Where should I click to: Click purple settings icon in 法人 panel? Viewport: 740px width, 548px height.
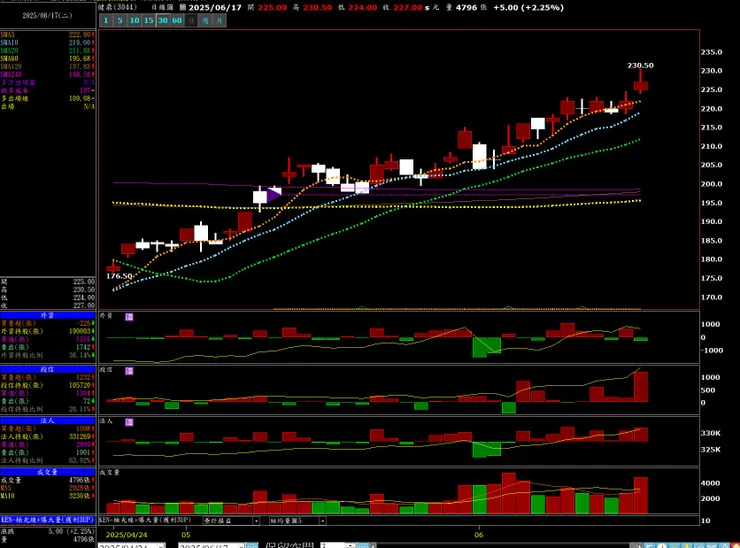coord(129,422)
